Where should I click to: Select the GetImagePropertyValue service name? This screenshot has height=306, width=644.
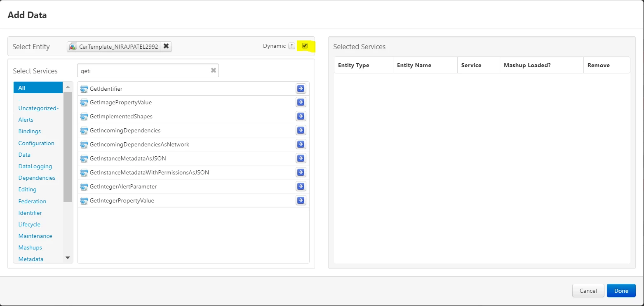coord(121,102)
